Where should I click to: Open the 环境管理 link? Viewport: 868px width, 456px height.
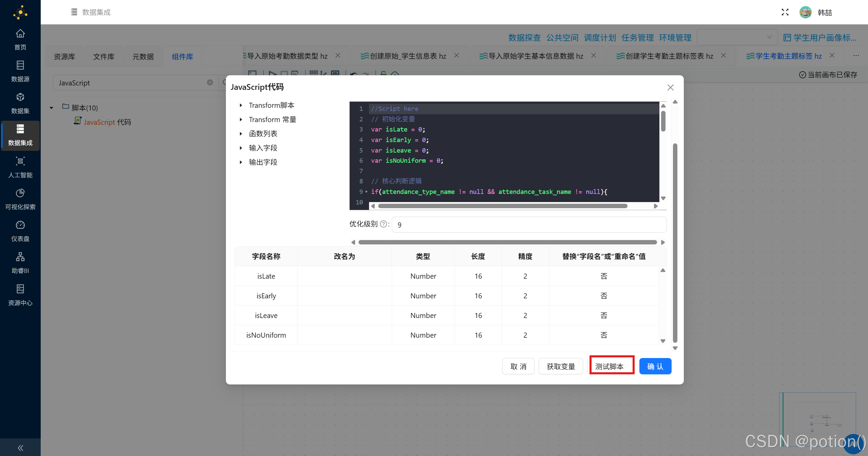[x=675, y=37]
